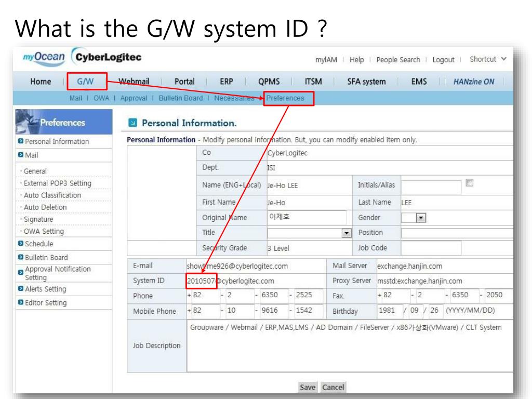Viewport: 532px width, 399px height.
Task: Open the ITSM menu
Action: pyautogui.click(x=313, y=82)
